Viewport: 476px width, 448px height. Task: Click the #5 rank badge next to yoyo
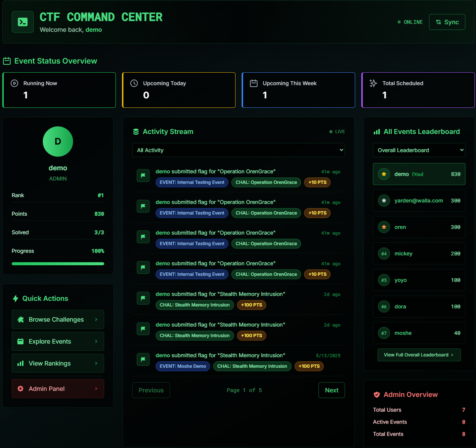(384, 280)
